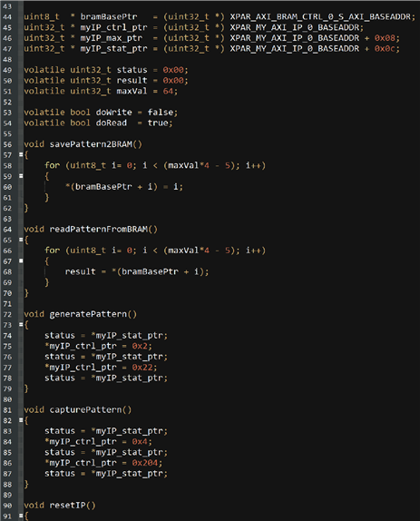This screenshot has width=420, height=521.
Task: Click the 0x0c offset value
Action: pyautogui.click(x=385, y=48)
